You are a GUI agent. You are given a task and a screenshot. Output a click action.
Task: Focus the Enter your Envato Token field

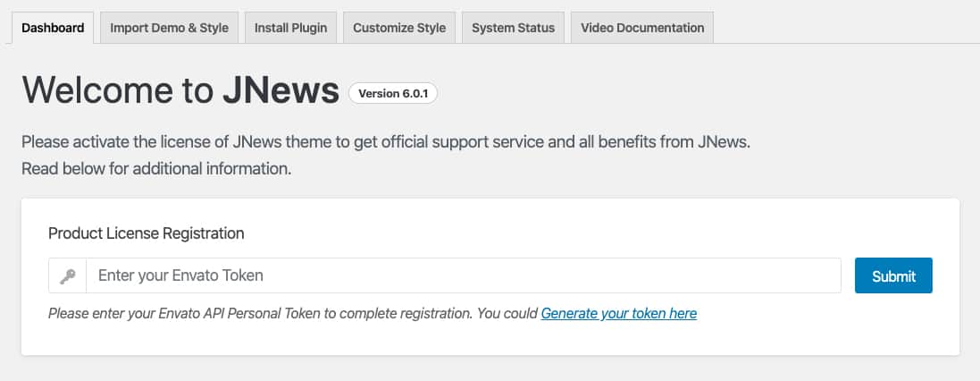tap(463, 275)
